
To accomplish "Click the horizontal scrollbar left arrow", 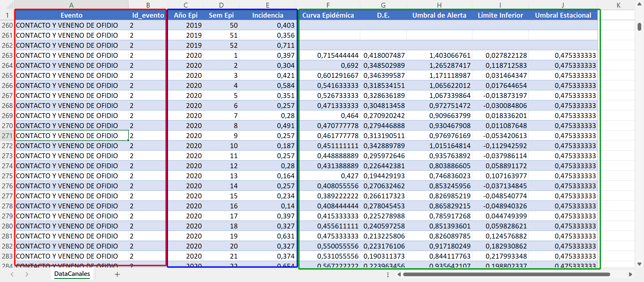I will [x=399, y=274].
